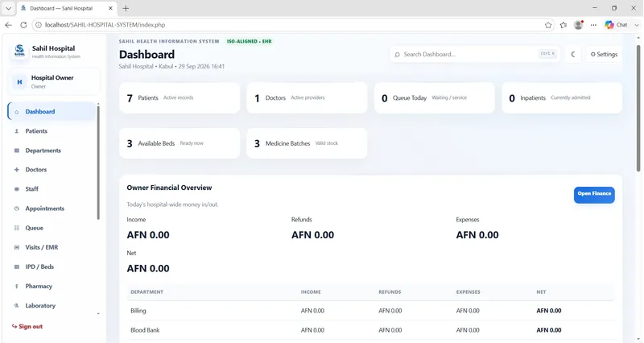644x343 pixels.
Task: Open Departments in the sidebar menu
Action: (x=52, y=151)
